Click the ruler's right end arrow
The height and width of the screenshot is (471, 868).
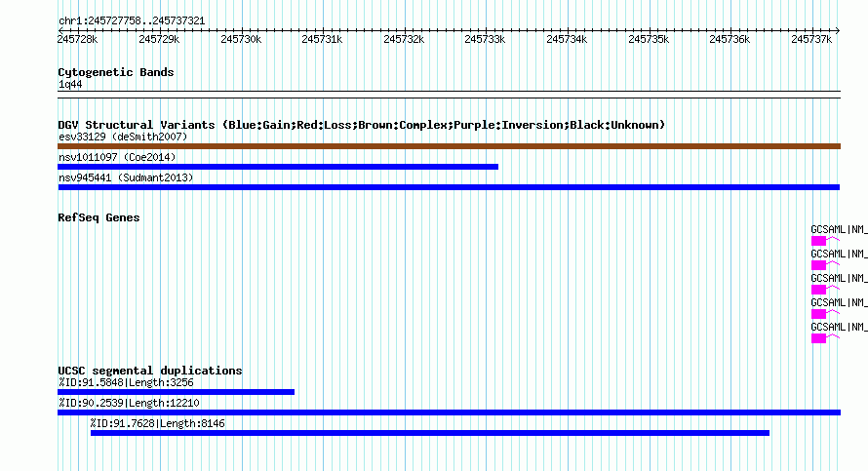[x=838, y=30]
